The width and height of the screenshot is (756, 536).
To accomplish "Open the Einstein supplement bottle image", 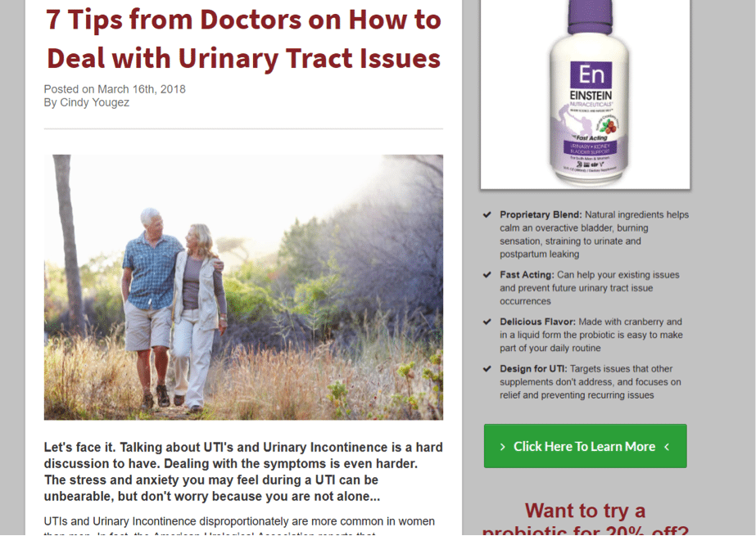I will coord(586,94).
